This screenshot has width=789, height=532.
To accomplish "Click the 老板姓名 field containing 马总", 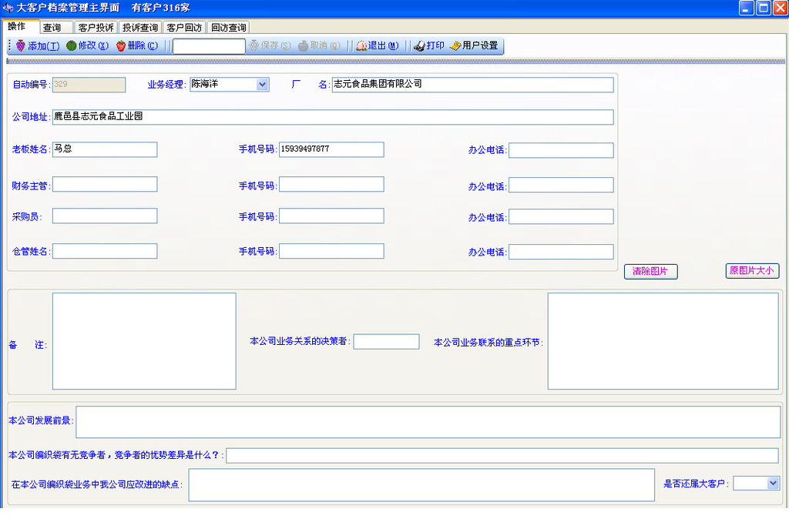I will click(105, 149).
